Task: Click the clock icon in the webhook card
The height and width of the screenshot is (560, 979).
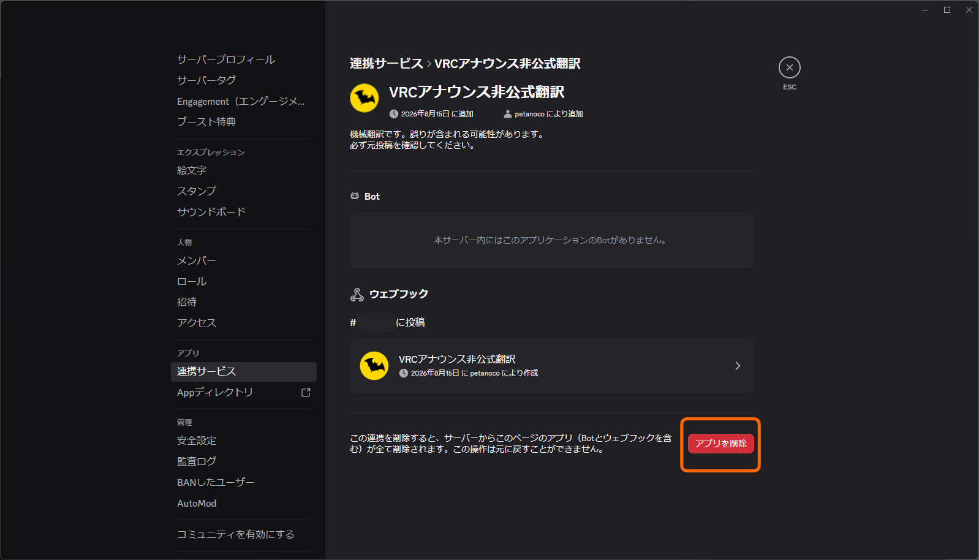Action: 404,373
